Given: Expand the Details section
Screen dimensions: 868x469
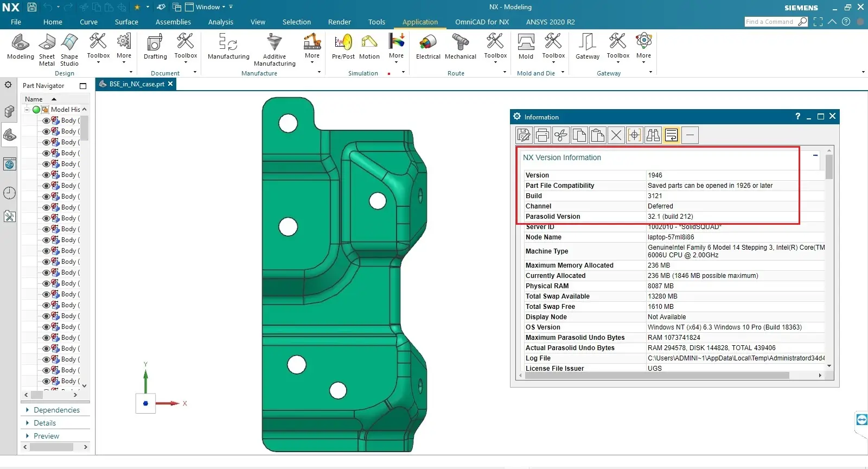Looking at the screenshot, I should [x=44, y=423].
